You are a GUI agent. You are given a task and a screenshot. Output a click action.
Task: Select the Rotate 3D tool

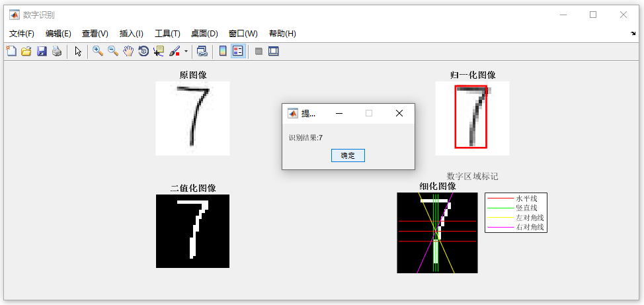143,51
